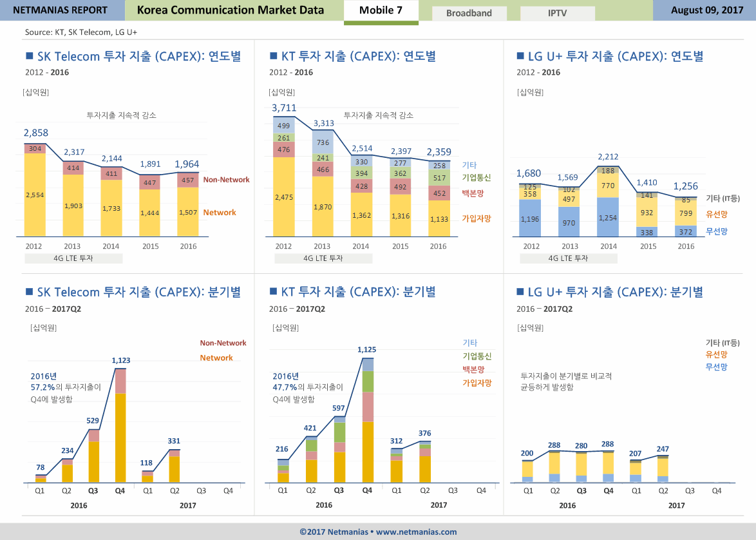Screen dimensions: 756x540
Task: Click SK Telecom 2015 total value 1,891
Action: tap(151, 164)
